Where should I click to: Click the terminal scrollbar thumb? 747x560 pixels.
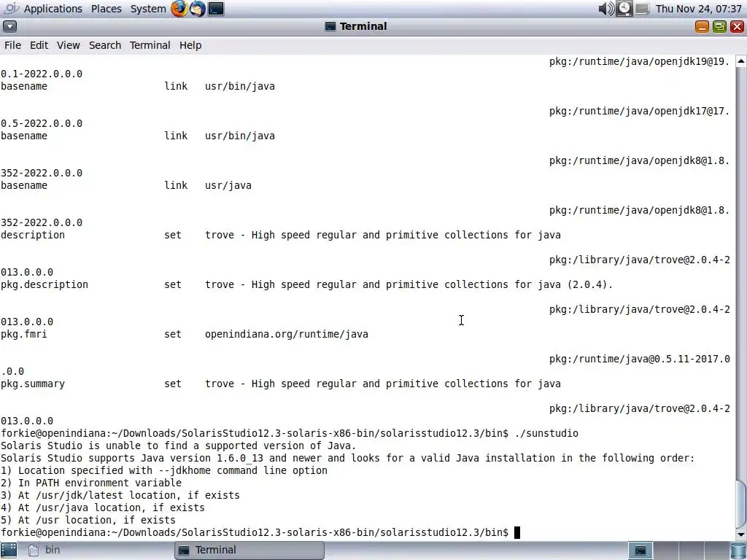click(x=741, y=505)
